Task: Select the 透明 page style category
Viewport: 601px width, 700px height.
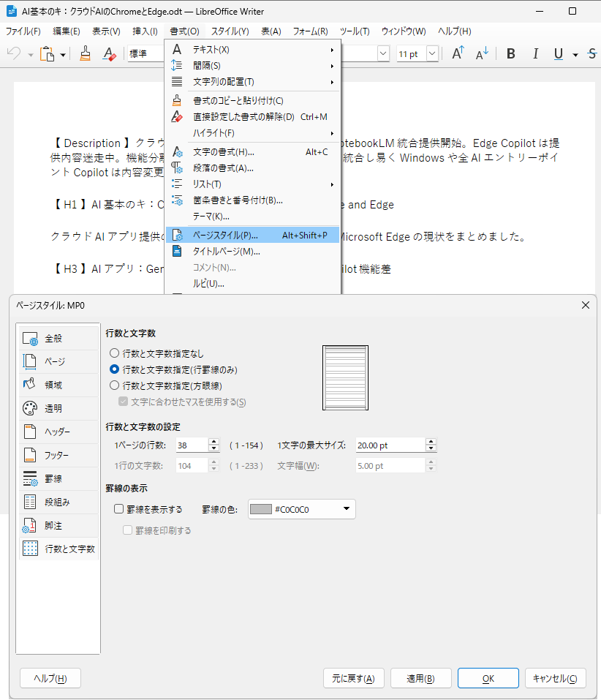Action: [57, 406]
